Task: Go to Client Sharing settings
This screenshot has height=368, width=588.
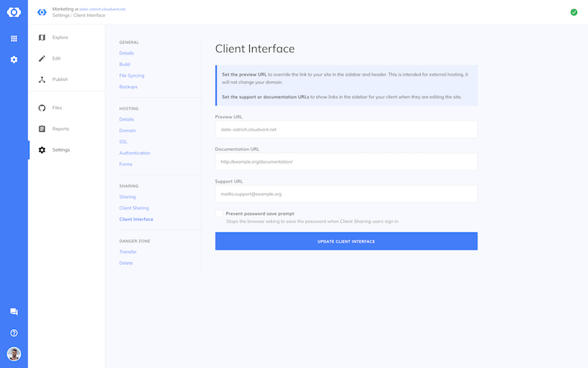Action: tap(134, 208)
